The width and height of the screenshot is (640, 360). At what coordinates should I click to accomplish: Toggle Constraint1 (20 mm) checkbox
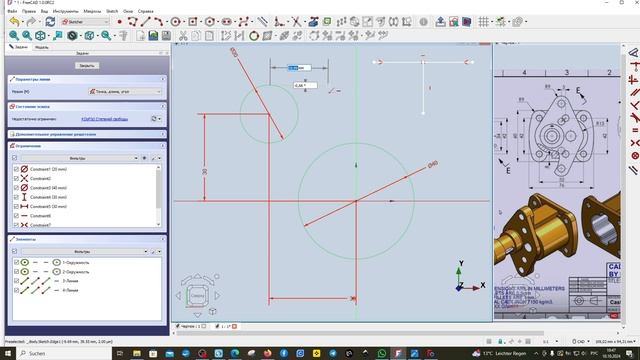pos(16,169)
